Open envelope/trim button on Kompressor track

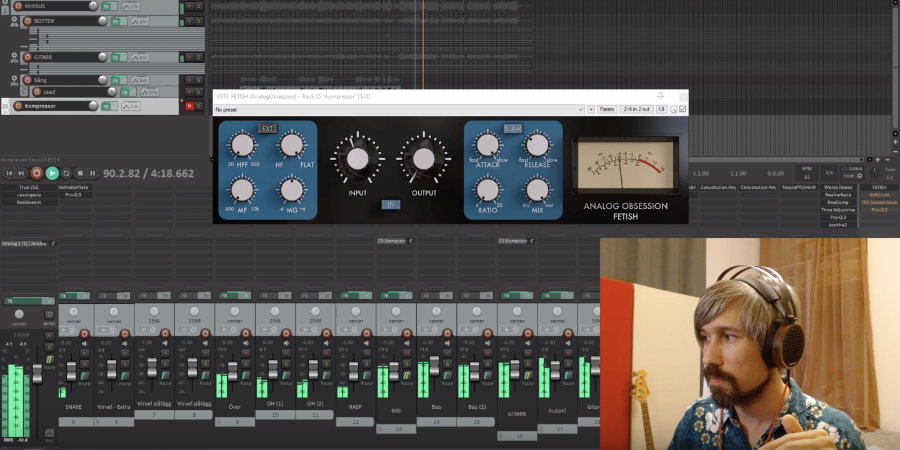tap(131, 106)
